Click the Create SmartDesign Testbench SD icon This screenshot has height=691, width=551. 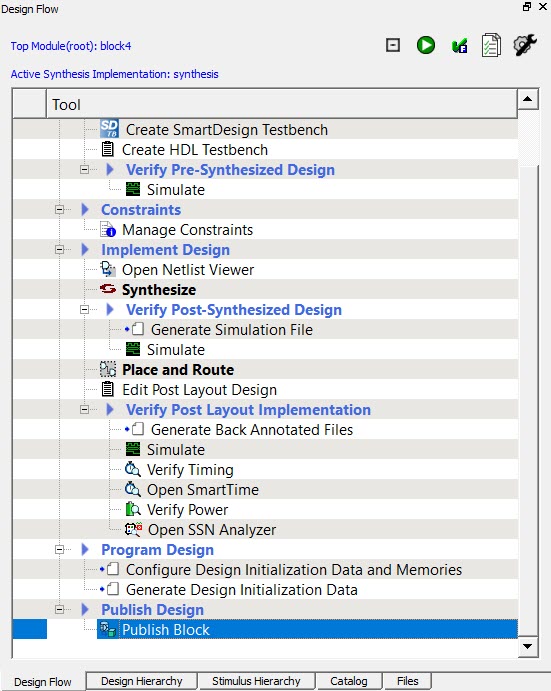[x=109, y=129]
